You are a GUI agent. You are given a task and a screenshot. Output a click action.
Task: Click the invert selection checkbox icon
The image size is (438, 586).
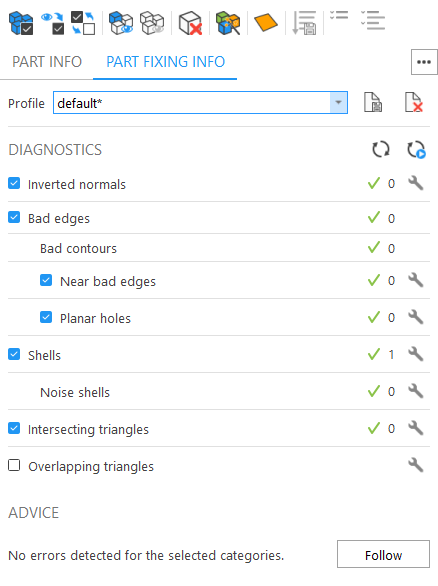click(x=83, y=23)
